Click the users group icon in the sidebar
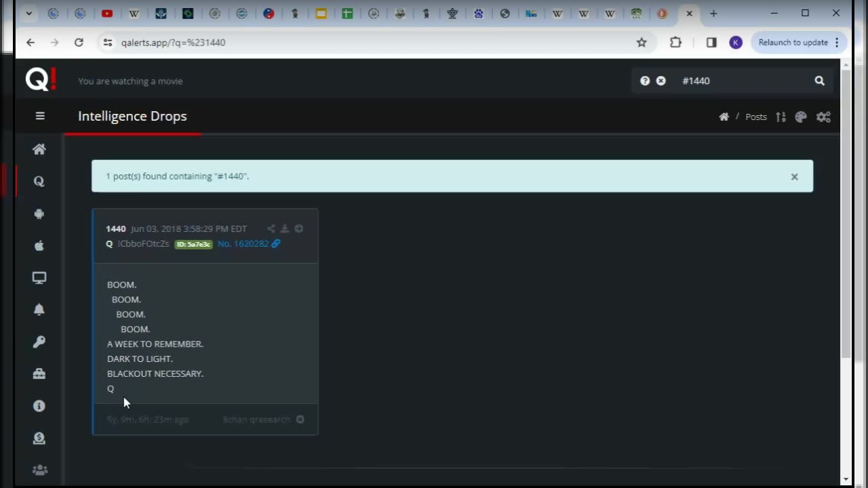The image size is (868, 488). coord(39,470)
